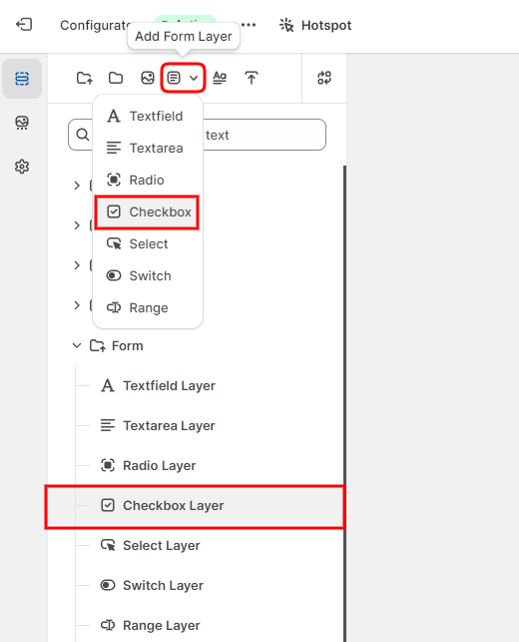Select the Checkbox Layer row
This screenshot has width=519, height=642.
click(x=196, y=506)
